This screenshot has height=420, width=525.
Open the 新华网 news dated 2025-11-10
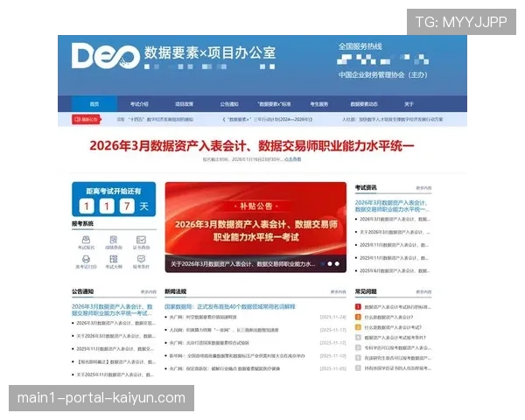click(x=237, y=356)
